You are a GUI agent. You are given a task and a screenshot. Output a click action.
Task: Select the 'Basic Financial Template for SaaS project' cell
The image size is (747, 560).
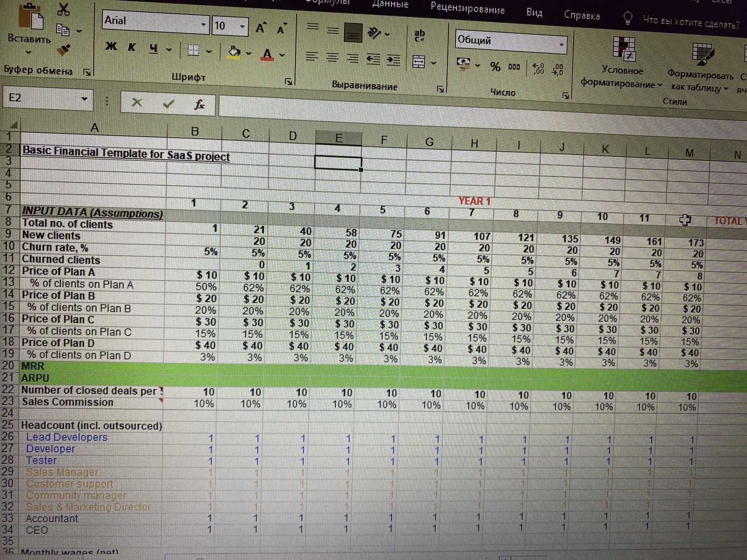tap(126, 153)
